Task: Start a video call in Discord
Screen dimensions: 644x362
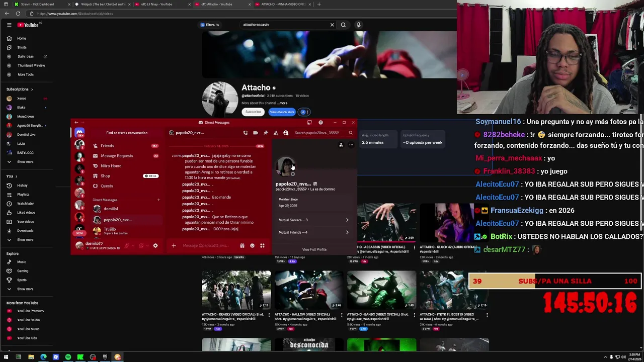Action: 256,133
